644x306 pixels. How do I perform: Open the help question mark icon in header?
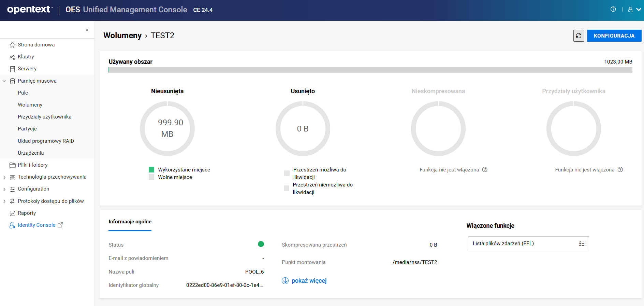[613, 10]
